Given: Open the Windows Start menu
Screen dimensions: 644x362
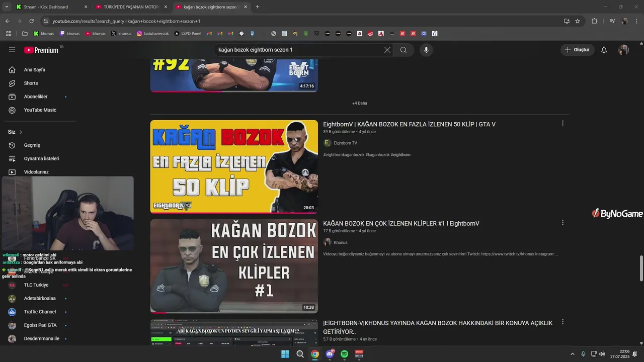Looking at the screenshot, I should tap(285, 354).
